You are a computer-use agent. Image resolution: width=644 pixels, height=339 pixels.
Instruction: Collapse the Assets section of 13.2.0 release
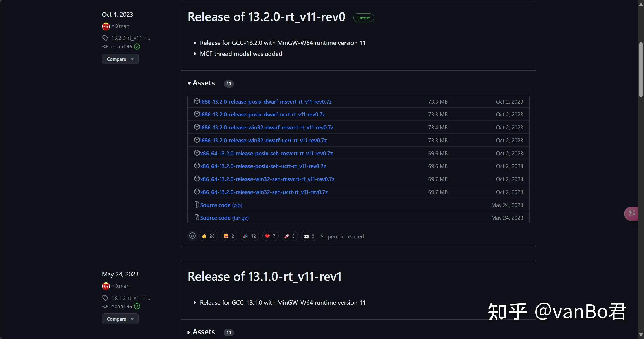[201, 83]
